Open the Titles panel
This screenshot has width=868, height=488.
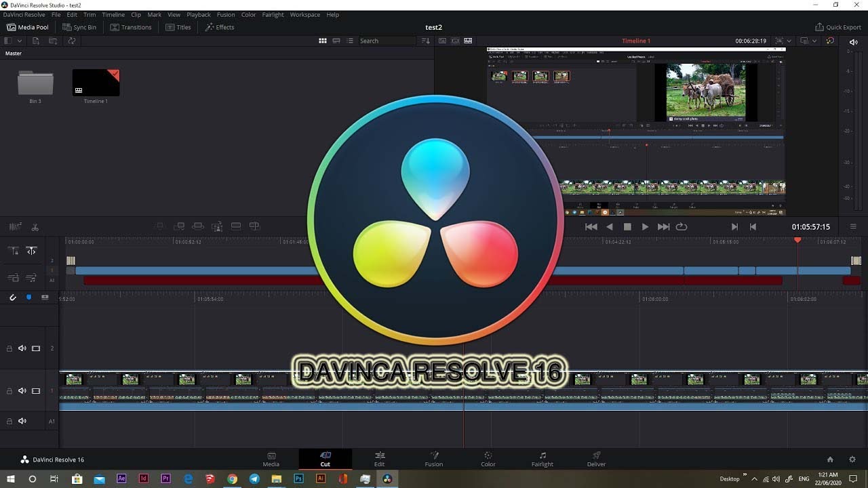pyautogui.click(x=178, y=27)
